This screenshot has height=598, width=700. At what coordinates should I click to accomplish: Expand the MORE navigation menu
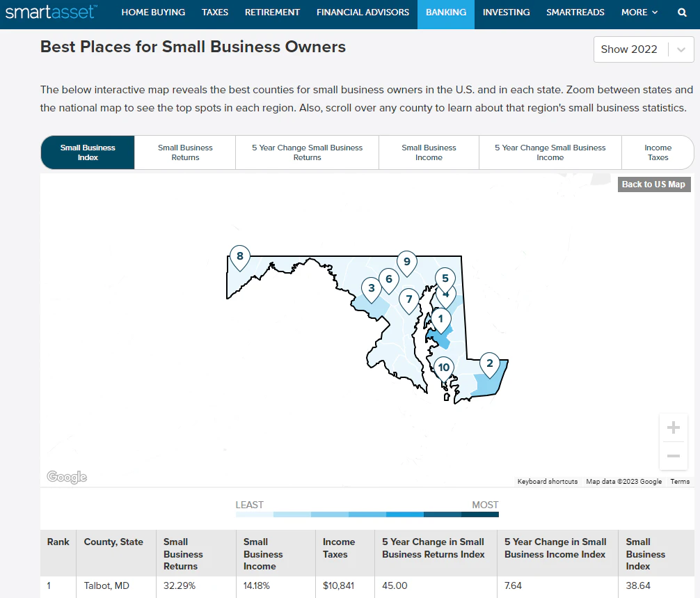tap(639, 13)
